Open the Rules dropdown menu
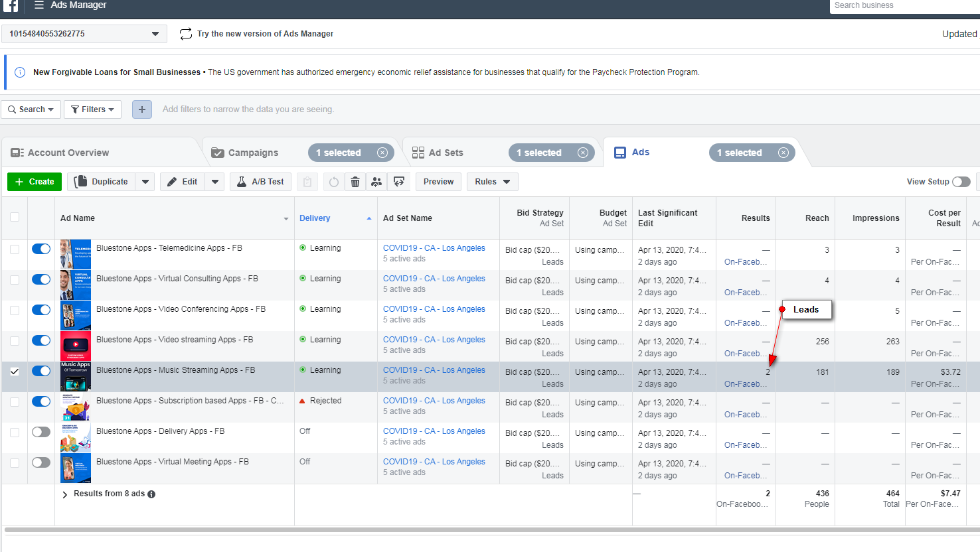 [492, 182]
